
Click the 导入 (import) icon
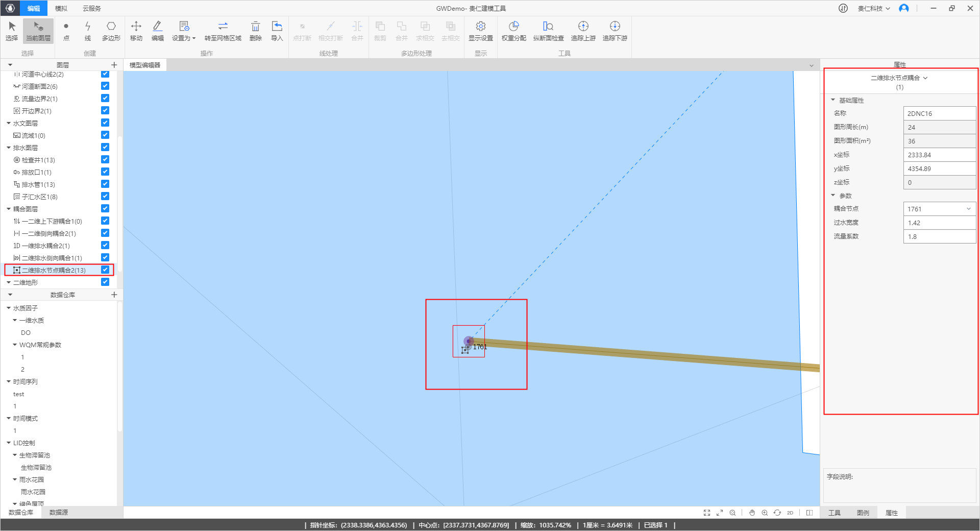tap(277, 31)
